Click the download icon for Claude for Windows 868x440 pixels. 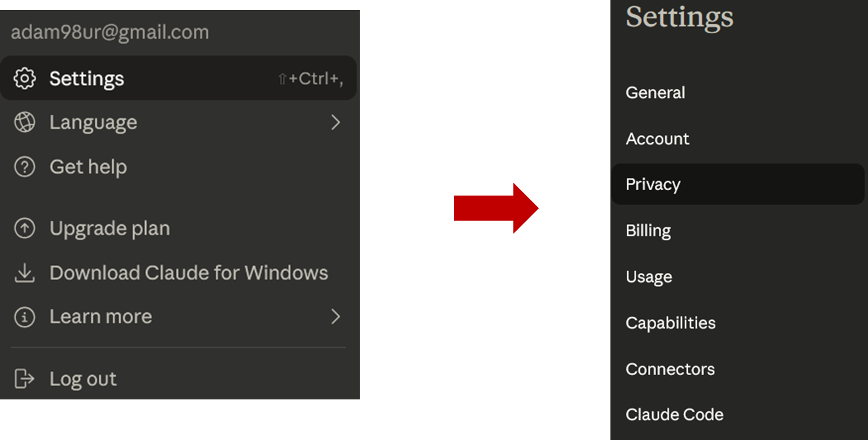point(24,273)
